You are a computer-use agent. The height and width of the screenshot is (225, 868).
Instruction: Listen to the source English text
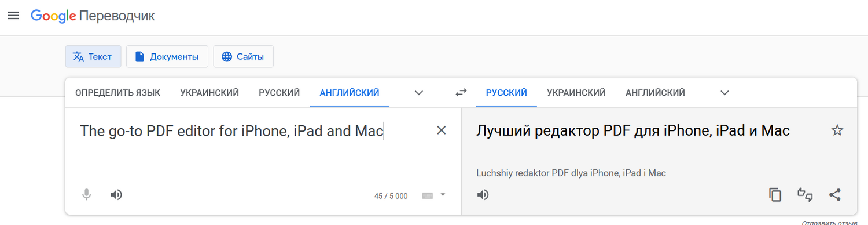tap(116, 195)
